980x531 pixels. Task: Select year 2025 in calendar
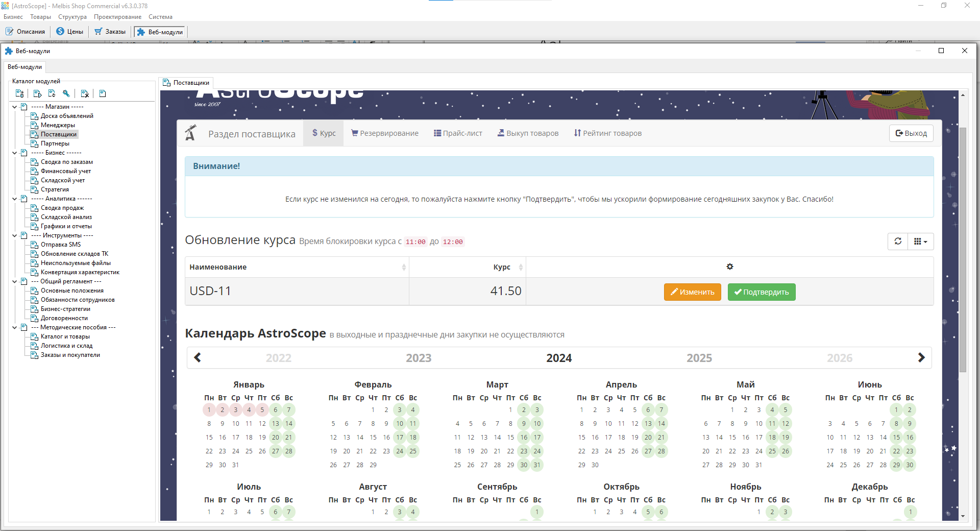(699, 358)
